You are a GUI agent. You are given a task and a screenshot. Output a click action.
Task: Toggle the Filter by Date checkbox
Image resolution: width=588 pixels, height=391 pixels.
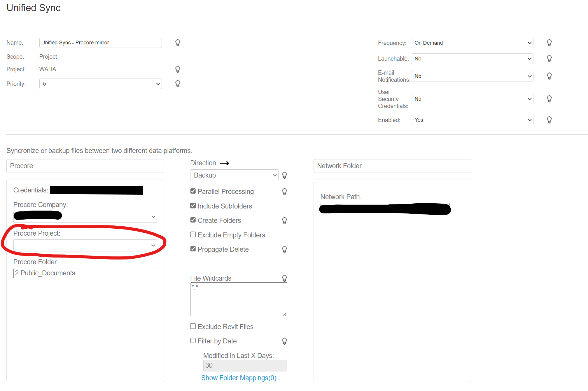point(193,340)
